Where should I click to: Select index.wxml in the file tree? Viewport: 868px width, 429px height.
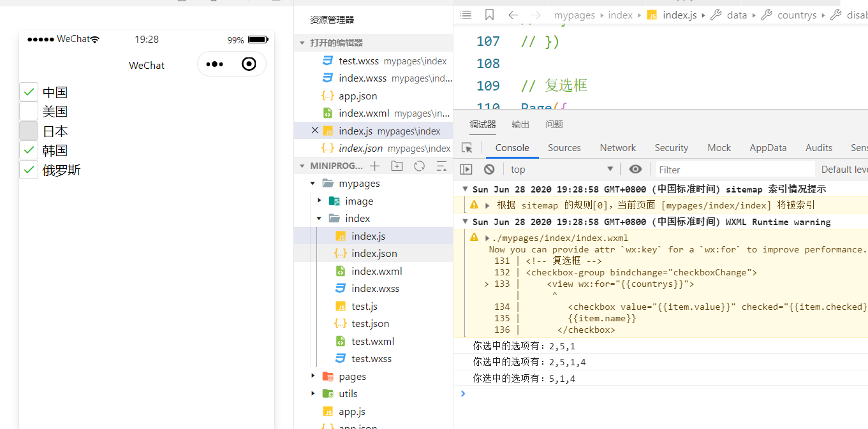coord(373,271)
